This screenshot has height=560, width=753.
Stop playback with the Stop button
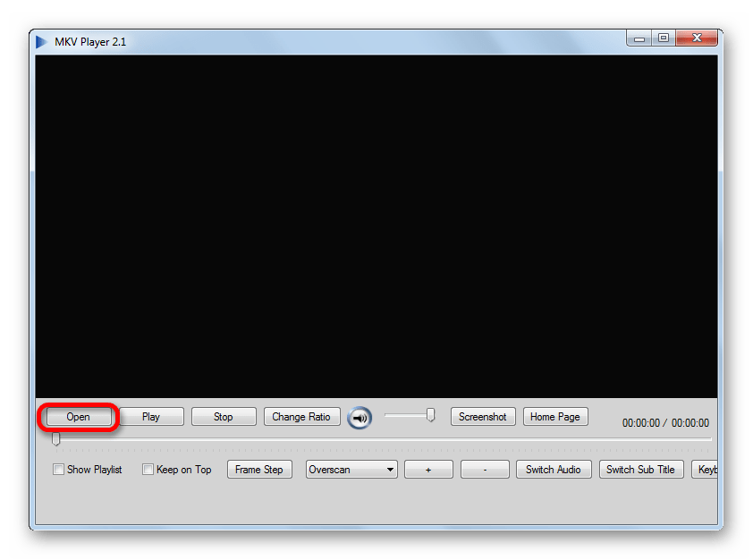tap(224, 417)
